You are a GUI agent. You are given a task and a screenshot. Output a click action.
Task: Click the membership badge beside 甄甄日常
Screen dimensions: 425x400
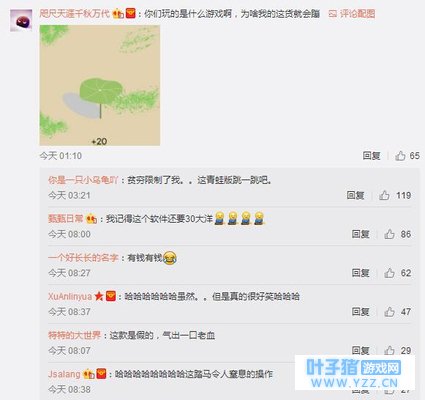point(91,219)
